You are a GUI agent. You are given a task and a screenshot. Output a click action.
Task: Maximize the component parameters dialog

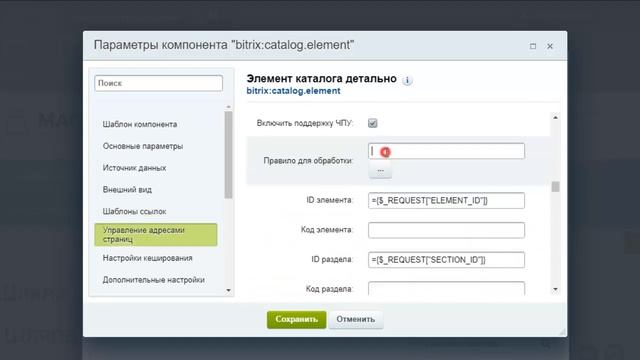[533, 46]
